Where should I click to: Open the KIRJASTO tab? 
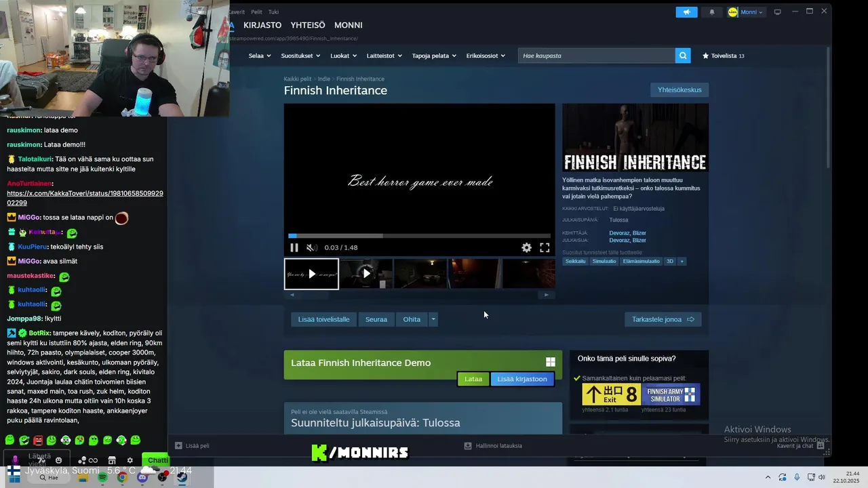(x=262, y=25)
